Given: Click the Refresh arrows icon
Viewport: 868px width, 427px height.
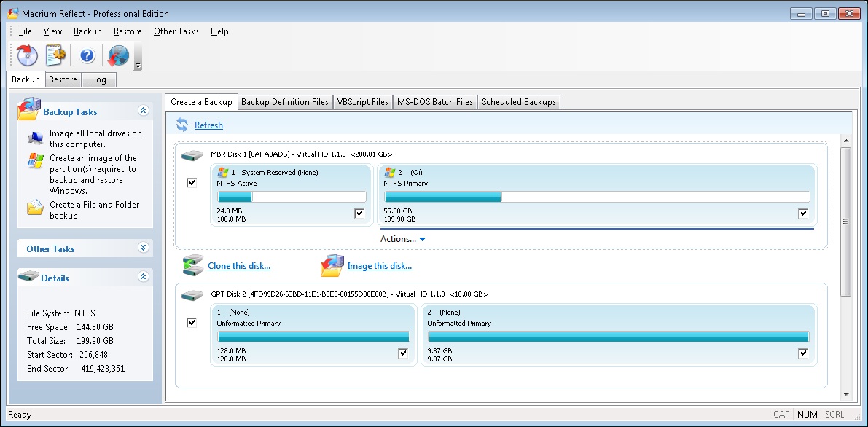Looking at the screenshot, I should pyautogui.click(x=182, y=125).
